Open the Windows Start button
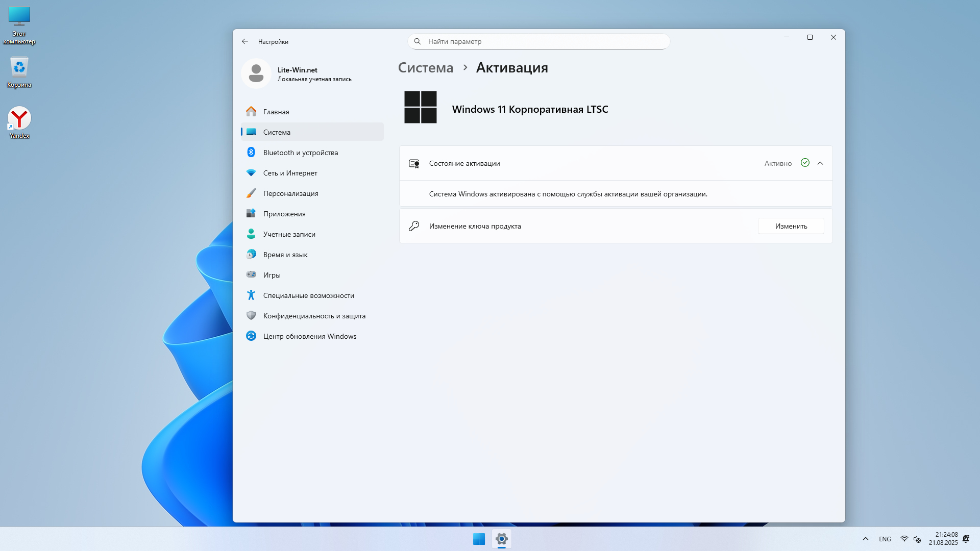Viewport: 980px width, 551px height. [479, 539]
